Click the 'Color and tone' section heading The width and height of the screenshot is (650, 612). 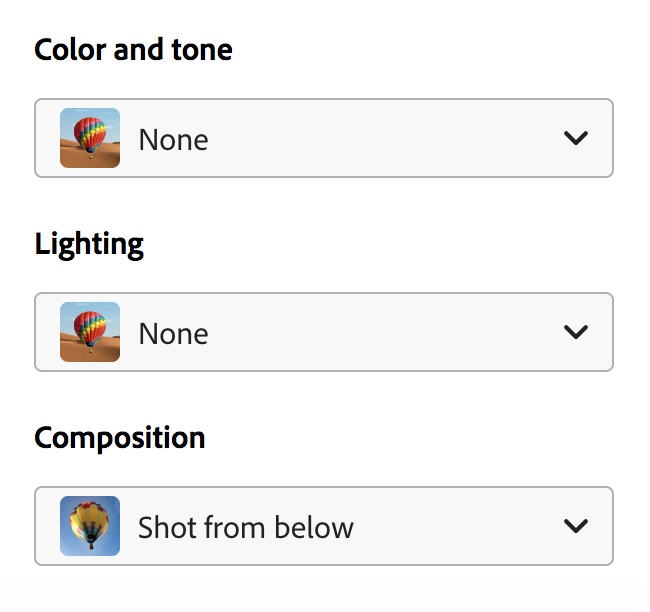coord(133,50)
